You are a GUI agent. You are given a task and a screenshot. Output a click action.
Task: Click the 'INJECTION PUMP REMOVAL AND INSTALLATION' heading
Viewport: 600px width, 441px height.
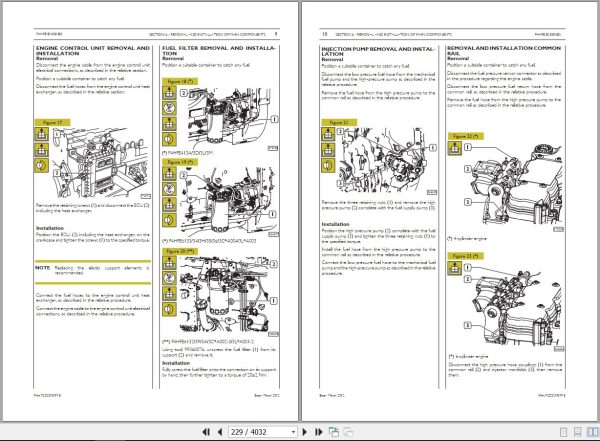(378, 51)
